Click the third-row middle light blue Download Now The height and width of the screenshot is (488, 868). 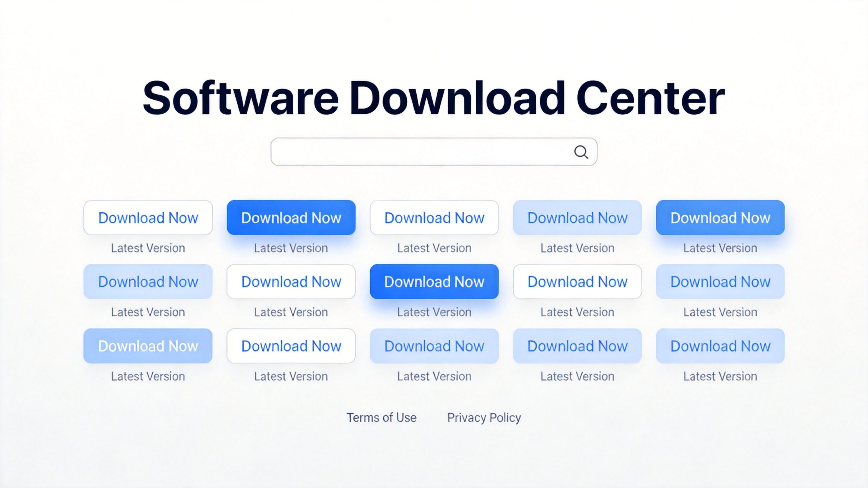pos(434,346)
